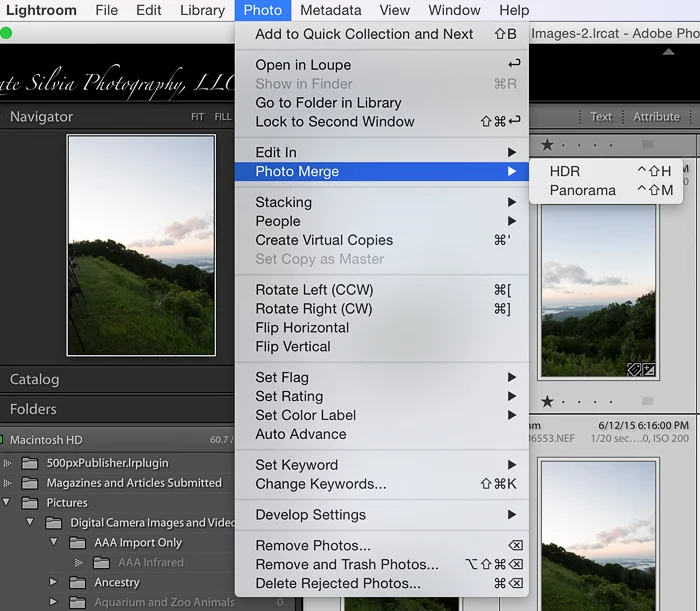The height and width of the screenshot is (611, 700).
Task: Click color label box on top grid cell
Action: click(648, 144)
